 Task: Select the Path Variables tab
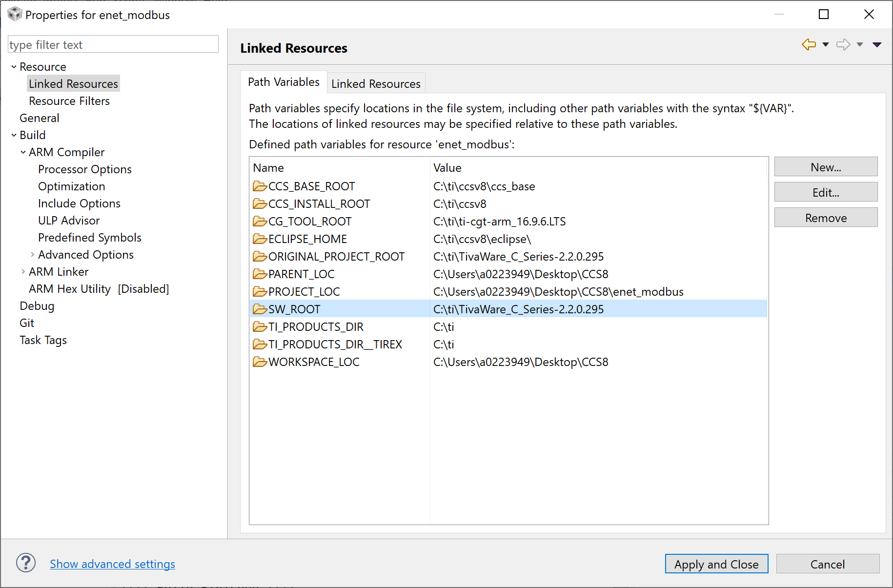click(x=284, y=82)
